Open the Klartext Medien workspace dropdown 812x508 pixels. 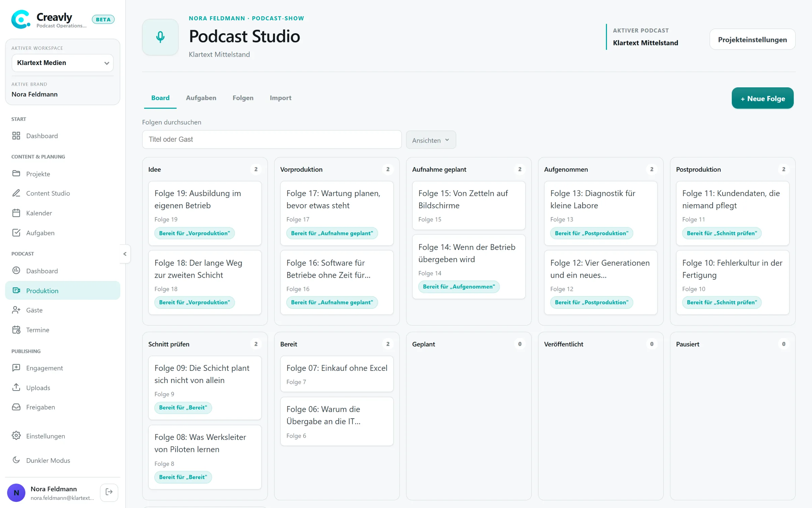(63, 63)
